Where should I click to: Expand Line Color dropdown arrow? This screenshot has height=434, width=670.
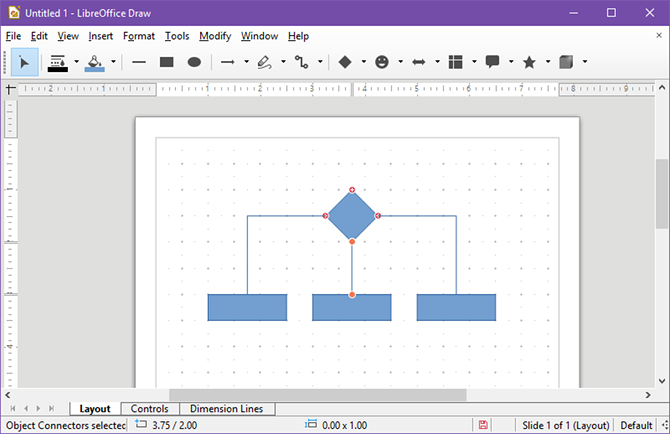(x=76, y=62)
